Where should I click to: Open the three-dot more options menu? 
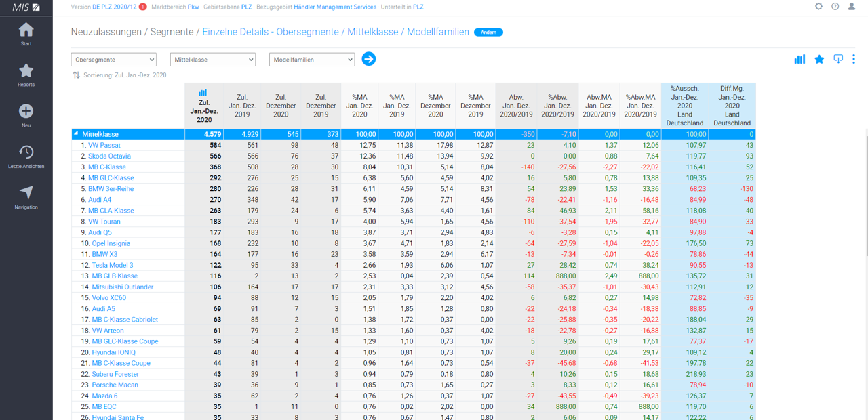coord(854,59)
